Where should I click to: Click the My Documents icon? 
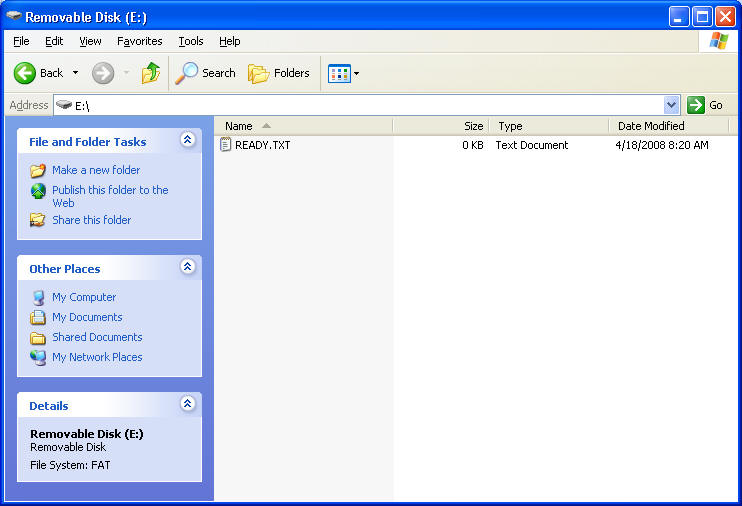(x=38, y=317)
